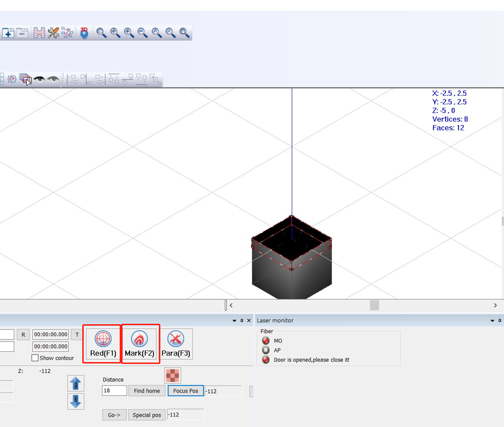Image resolution: width=504 pixels, height=427 pixels.
Task: Select the pan magnifier with four arrows
Action: pyautogui.click(x=115, y=33)
